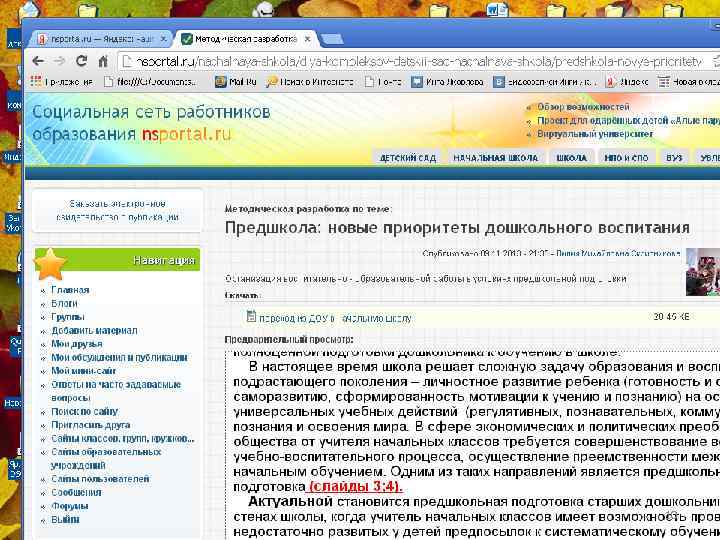This screenshot has width=720, height=540.
Task: Open Сообщения in the navigation
Action: point(76,492)
